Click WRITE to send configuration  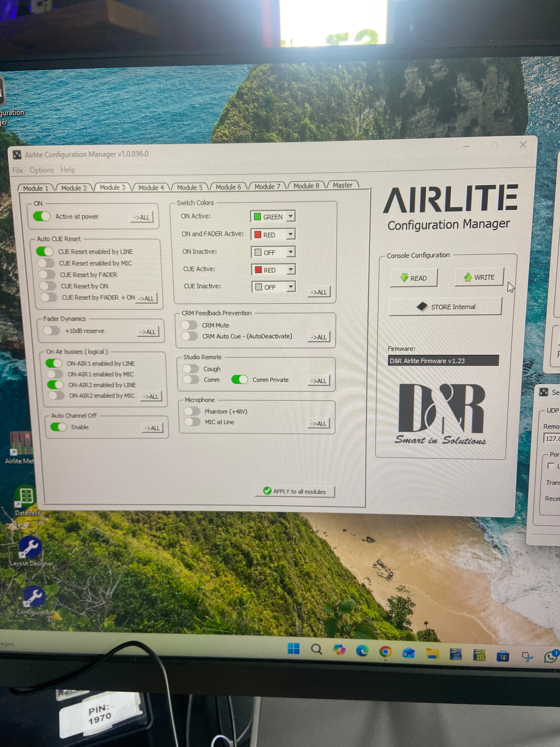point(479,277)
